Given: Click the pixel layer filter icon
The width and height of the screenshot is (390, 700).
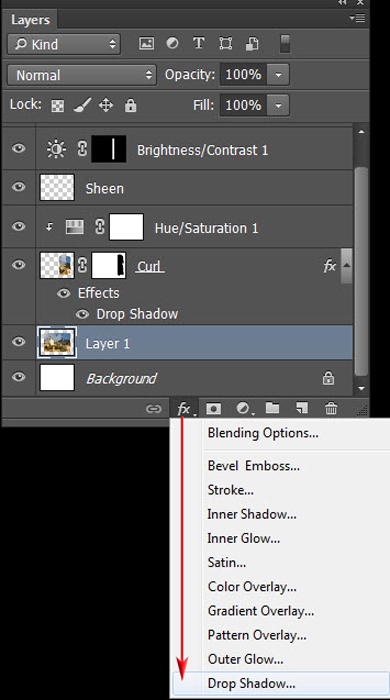Looking at the screenshot, I should [x=146, y=44].
